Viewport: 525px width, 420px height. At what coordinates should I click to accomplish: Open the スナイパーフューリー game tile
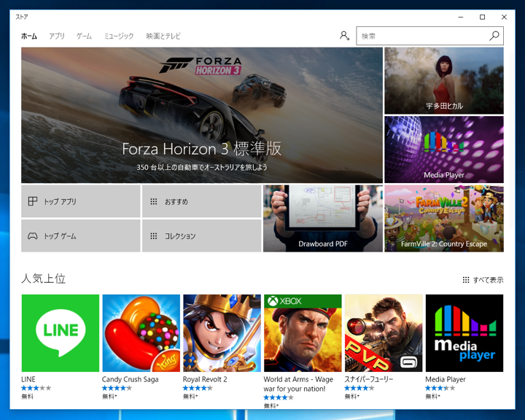coord(384,333)
